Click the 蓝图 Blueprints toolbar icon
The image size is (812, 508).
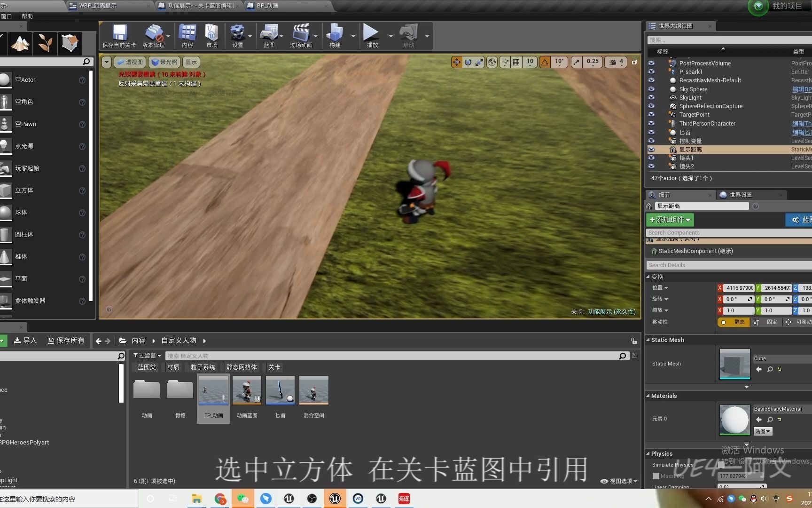point(269,36)
